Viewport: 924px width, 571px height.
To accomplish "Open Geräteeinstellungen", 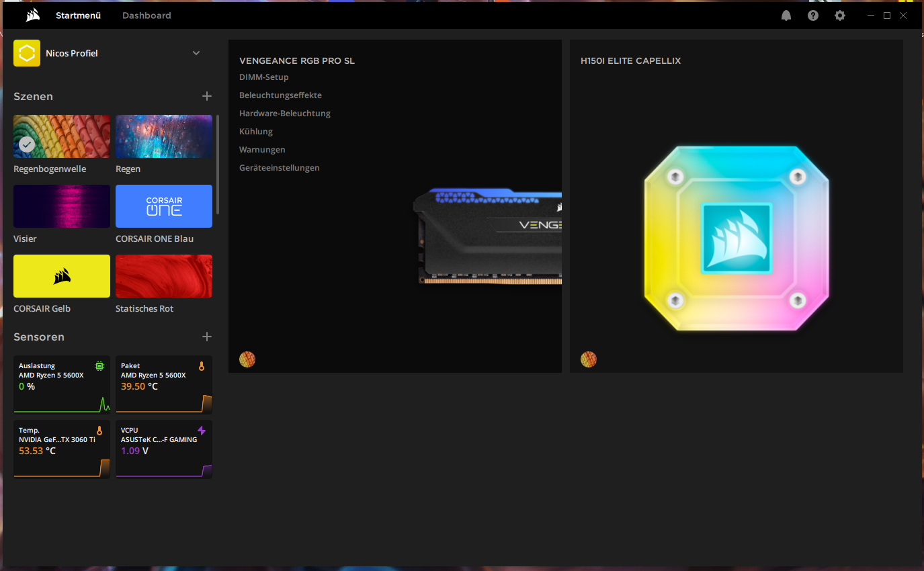I will pos(280,168).
